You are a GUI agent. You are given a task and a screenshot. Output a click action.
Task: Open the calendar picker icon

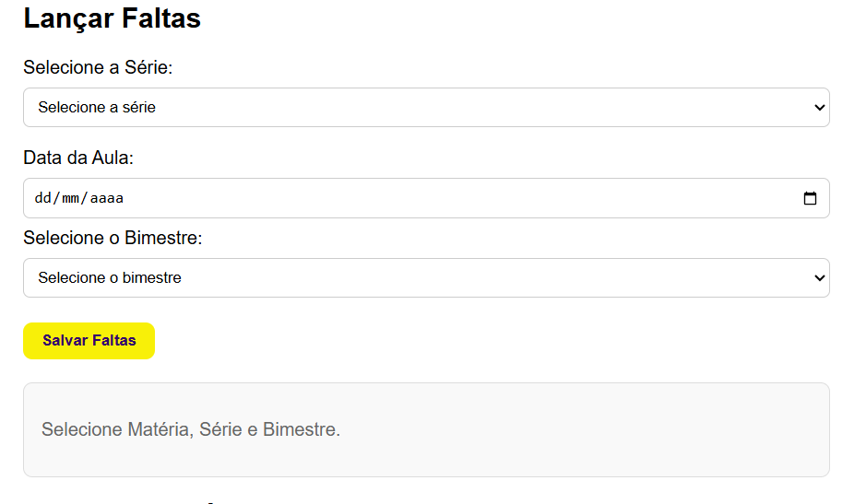click(x=810, y=198)
